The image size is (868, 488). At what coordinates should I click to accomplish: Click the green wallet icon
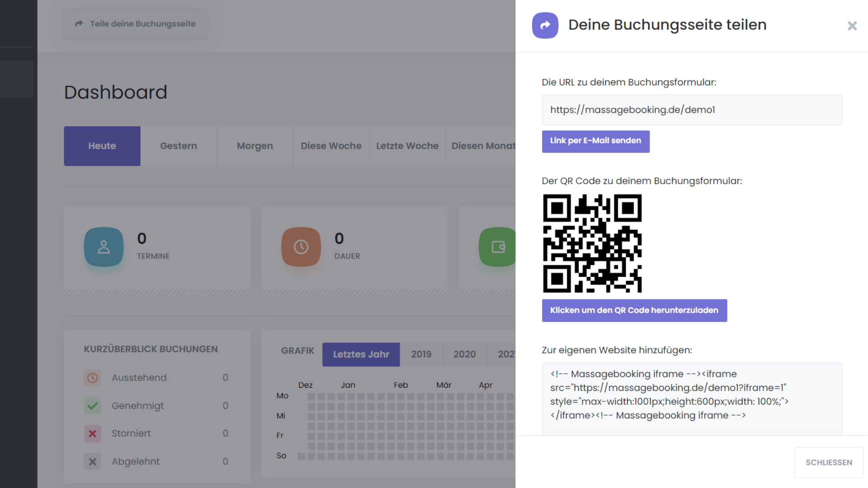[x=498, y=247]
